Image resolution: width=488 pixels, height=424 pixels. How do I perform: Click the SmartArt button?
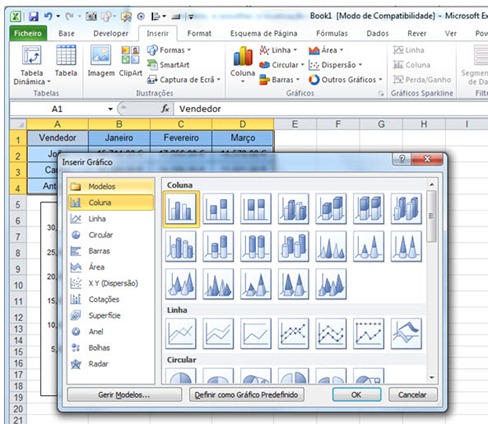[168, 65]
